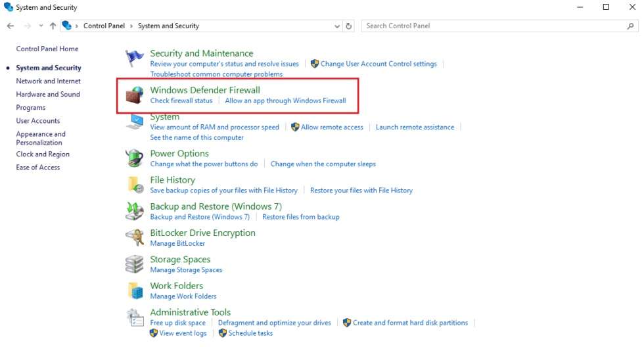Open Check firewall status link
Viewport: 644px width, 347px height.
coord(181,101)
